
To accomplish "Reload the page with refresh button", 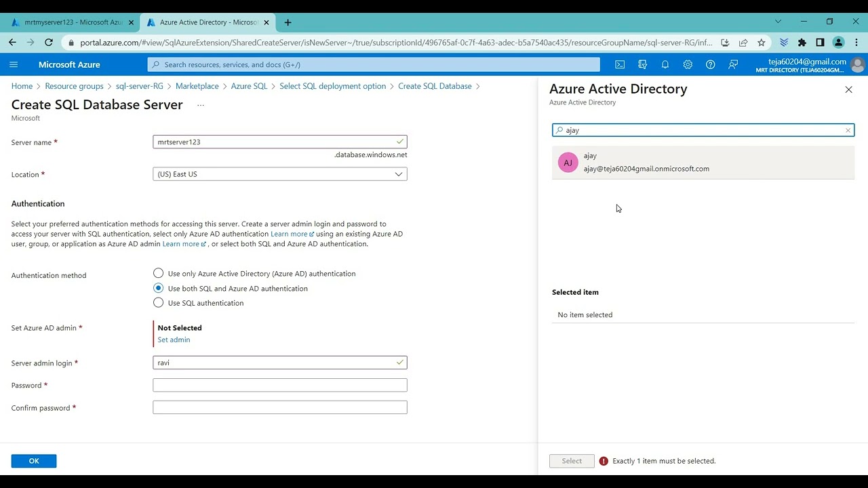I will 49,42.
